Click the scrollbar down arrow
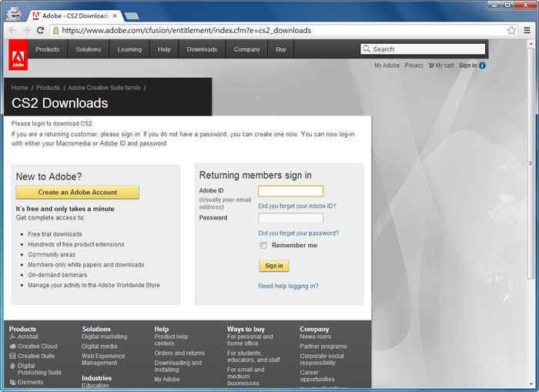 pos(531,384)
